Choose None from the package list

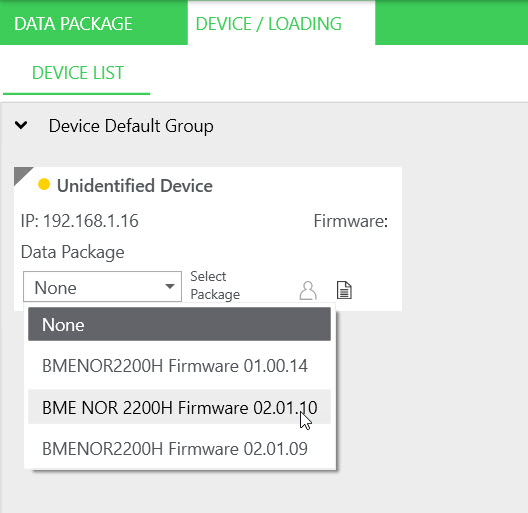click(179, 324)
